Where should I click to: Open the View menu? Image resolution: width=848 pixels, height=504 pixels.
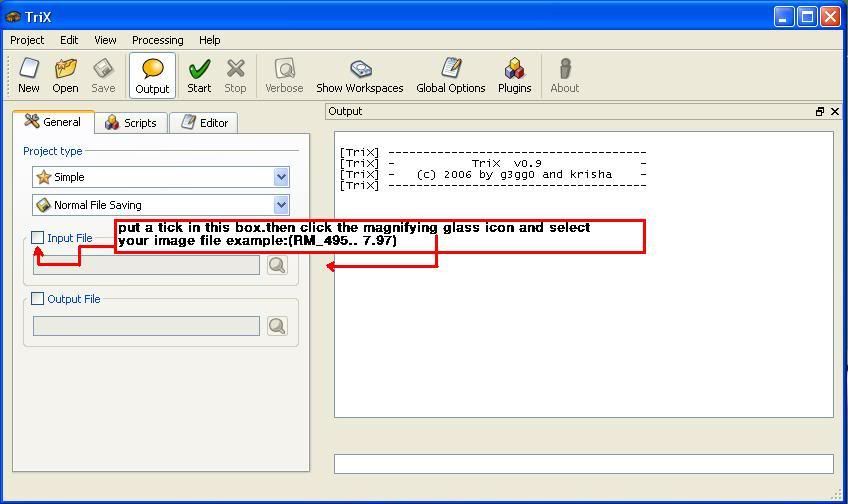(x=105, y=40)
